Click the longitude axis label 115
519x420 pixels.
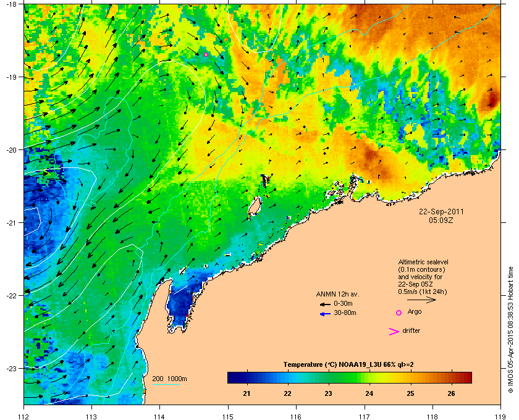tap(228, 416)
